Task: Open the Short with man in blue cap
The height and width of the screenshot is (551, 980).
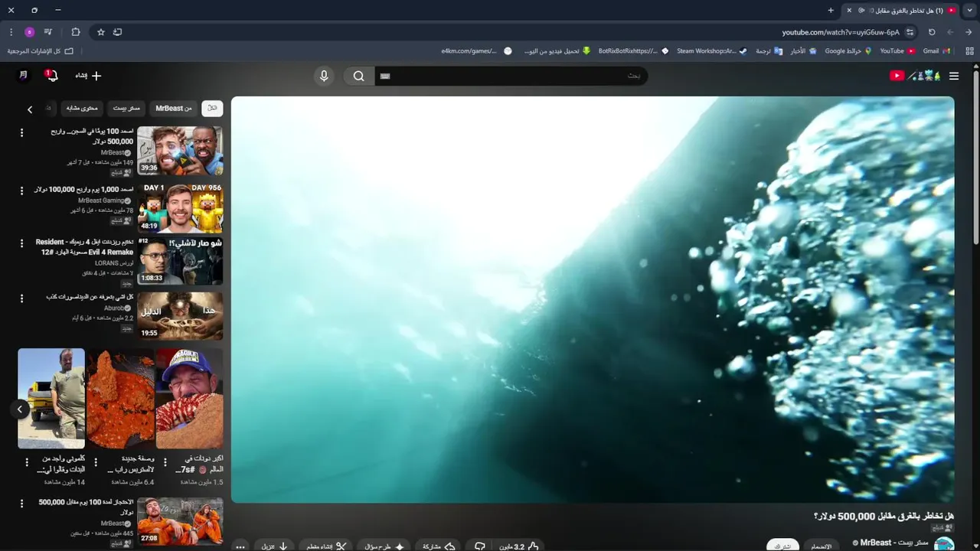Action: (x=189, y=399)
